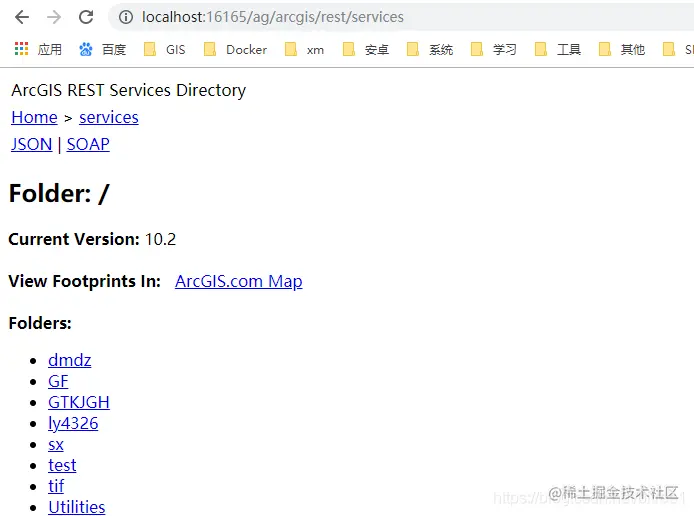This screenshot has height=516, width=694.
Task: Open the ly4326 folder
Action: (73, 424)
